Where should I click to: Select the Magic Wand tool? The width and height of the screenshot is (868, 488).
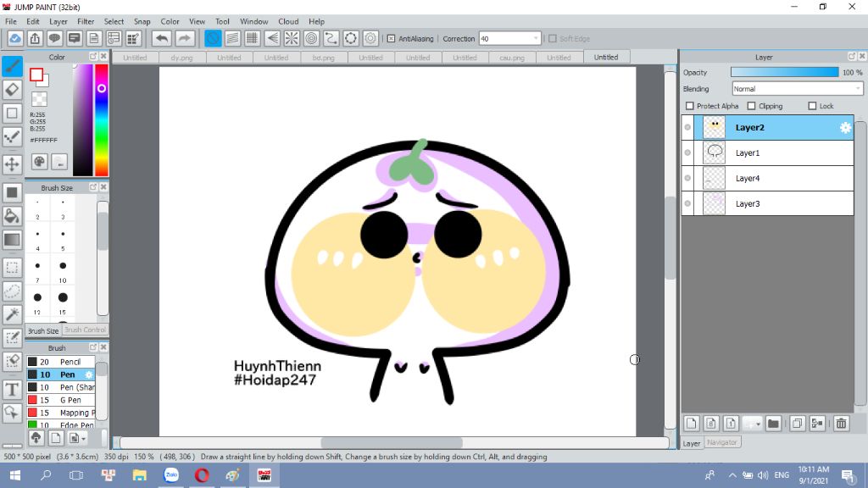pyautogui.click(x=12, y=314)
